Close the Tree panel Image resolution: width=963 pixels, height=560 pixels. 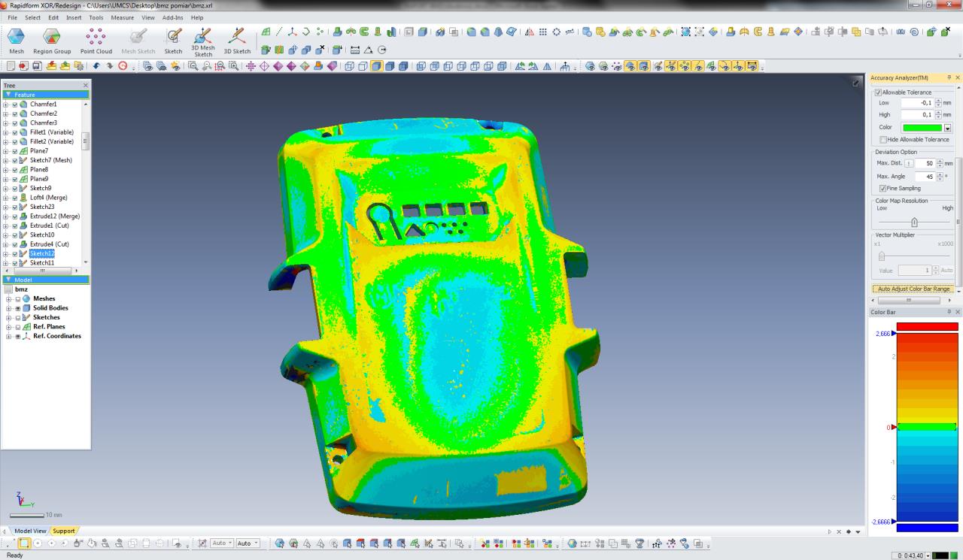85,86
